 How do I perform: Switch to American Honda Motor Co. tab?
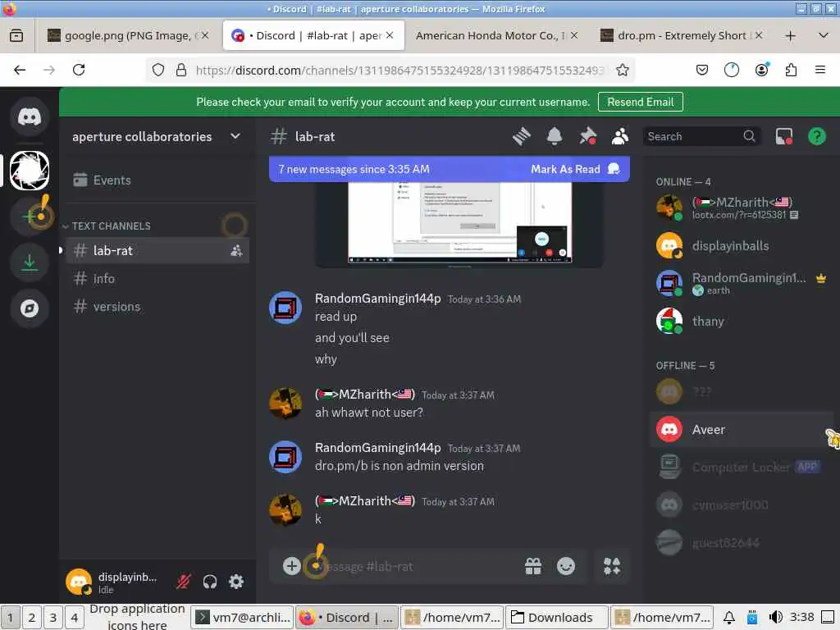tap(496, 35)
